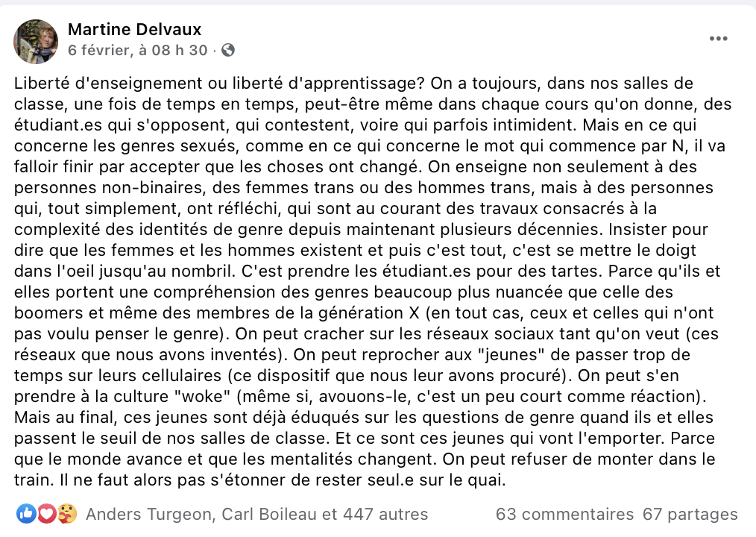756x537 pixels.
Task: Show the 447 autres who reacted
Action: (x=385, y=515)
